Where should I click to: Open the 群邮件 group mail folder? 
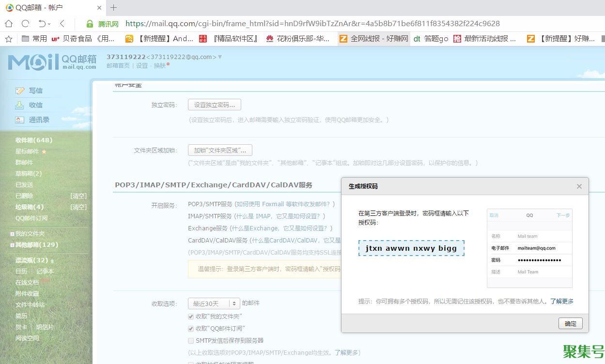point(24,163)
